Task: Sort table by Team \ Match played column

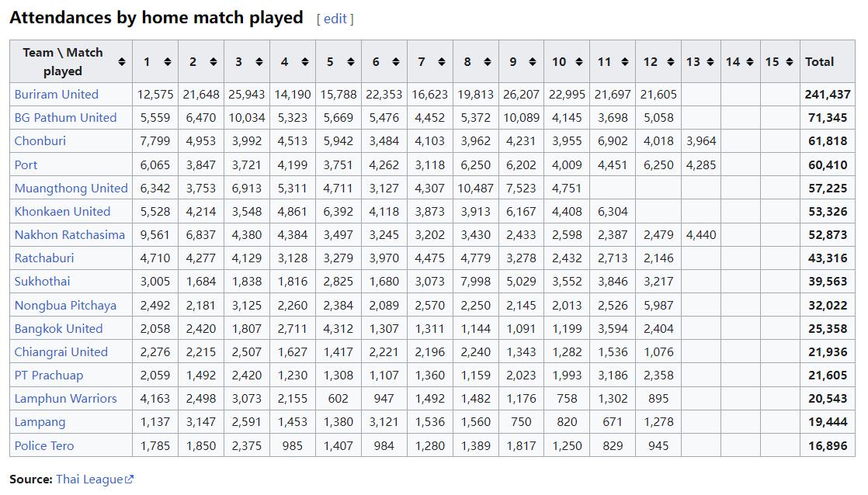Action: pos(122,62)
